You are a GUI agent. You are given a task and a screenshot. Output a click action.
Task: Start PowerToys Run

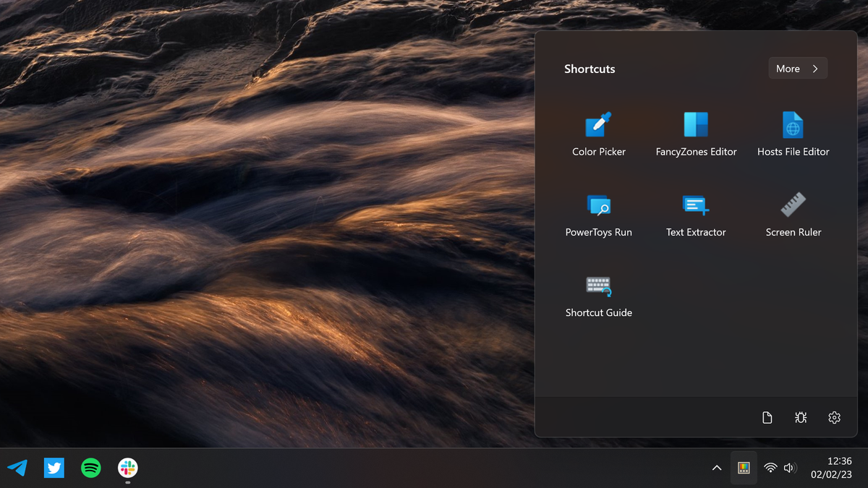pos(599,215)
